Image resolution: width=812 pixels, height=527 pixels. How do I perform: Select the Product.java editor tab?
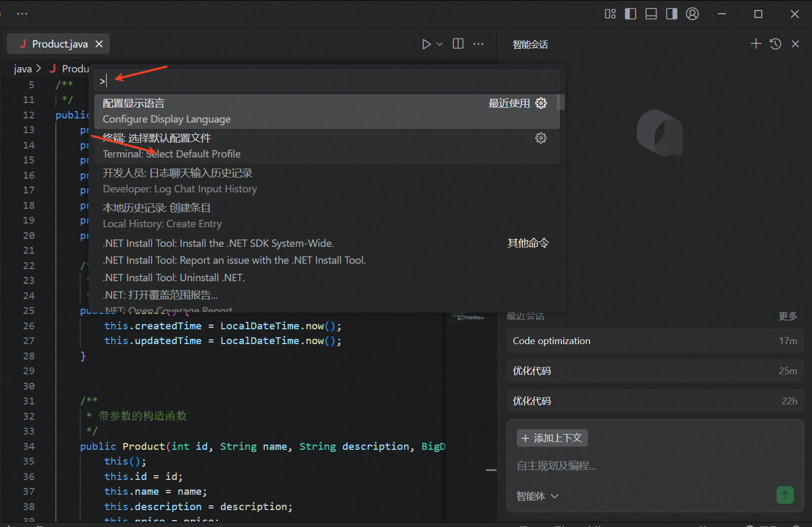[x=58, y=44]
